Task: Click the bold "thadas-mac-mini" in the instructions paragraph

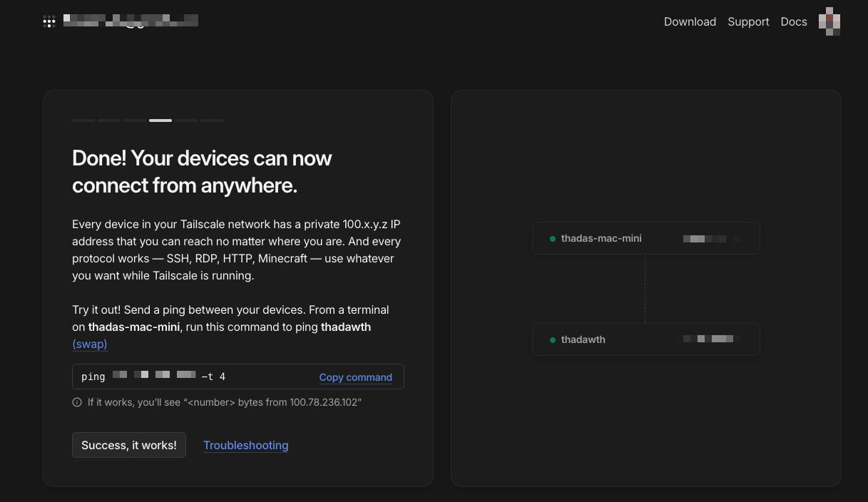Action: pyautogui.click(x=134, y=327)
